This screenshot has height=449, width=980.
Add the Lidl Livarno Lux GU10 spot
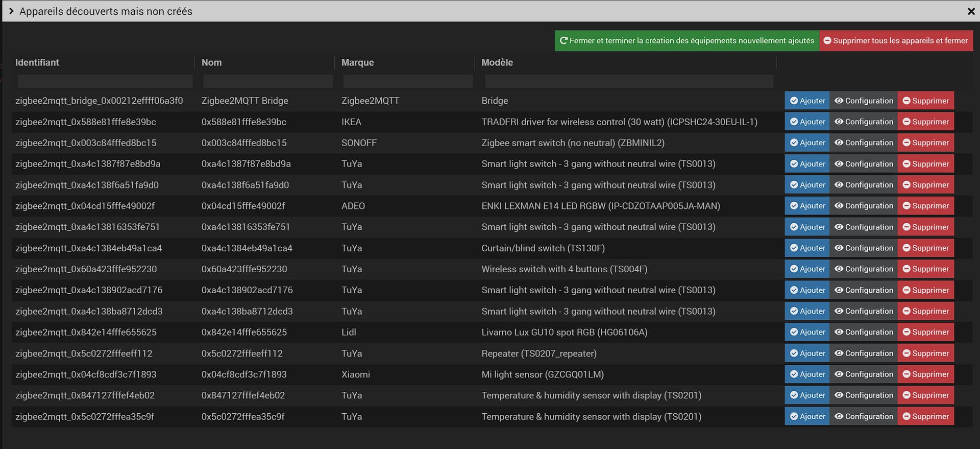click(x=807, y=332)
